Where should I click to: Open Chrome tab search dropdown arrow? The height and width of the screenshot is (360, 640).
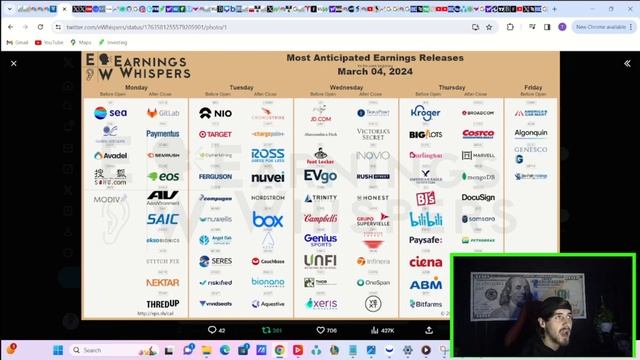point(9,9)
